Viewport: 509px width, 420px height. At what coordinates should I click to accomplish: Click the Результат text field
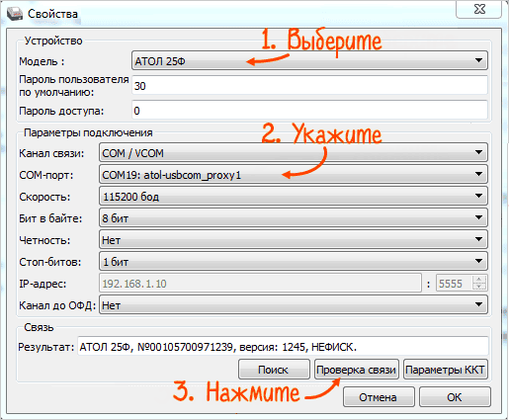[x=283, y=346]
